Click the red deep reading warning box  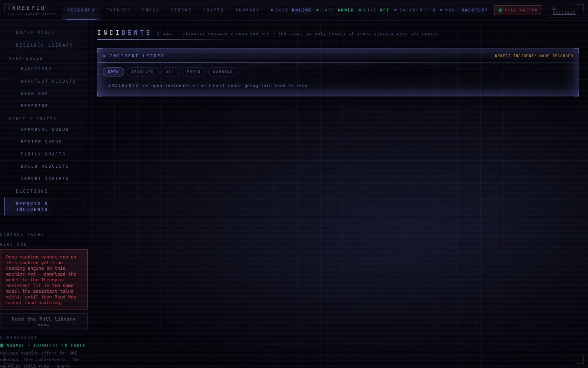tap(44, 280)
